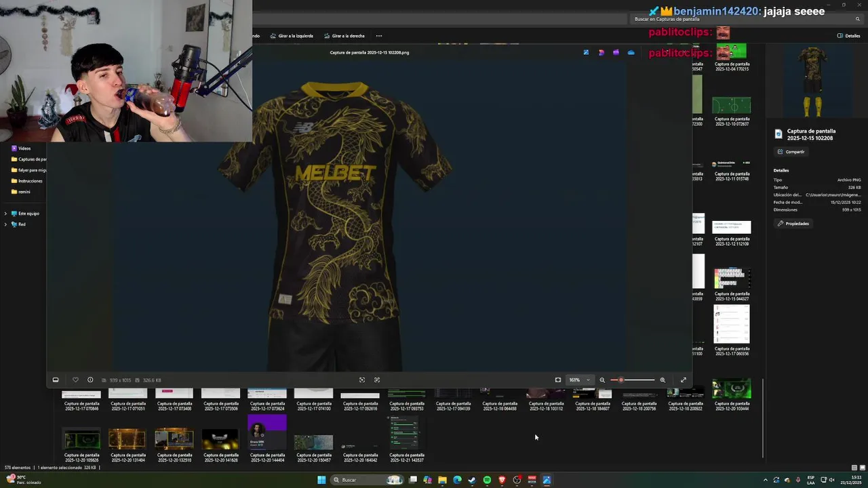Click the Explorer file list vertical scrollbar
This screenshot has width=868, height=488.
pos(763,418)
